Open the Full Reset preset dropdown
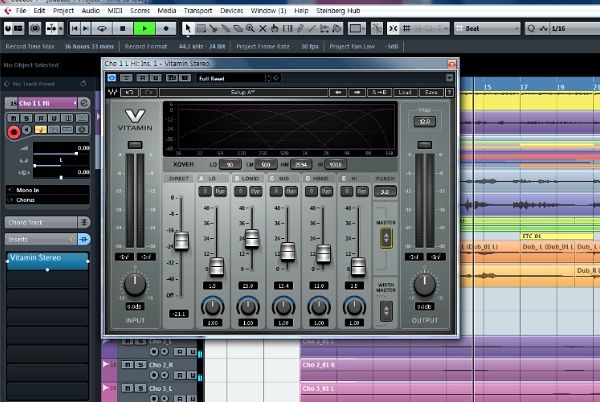Viewport: 600px width, 402px height. (232, 78)
